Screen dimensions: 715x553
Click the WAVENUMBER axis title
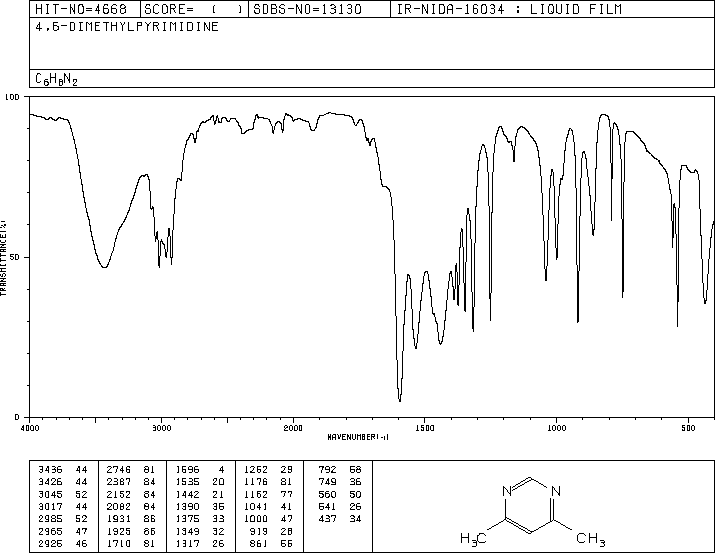tap(358, 437)
